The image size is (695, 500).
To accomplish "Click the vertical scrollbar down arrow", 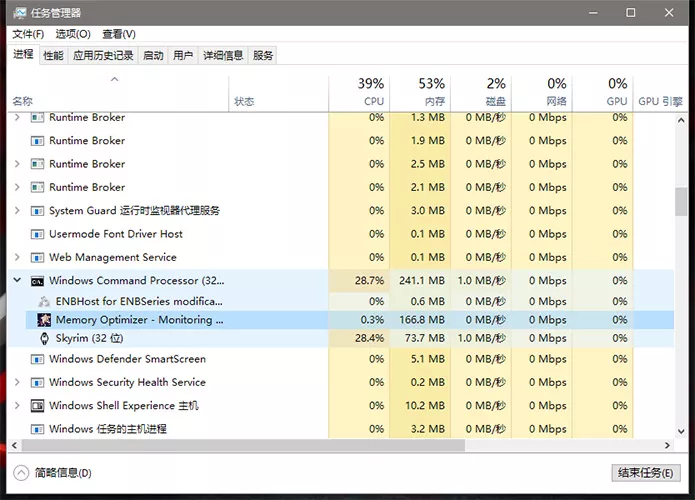I will 681,431.
